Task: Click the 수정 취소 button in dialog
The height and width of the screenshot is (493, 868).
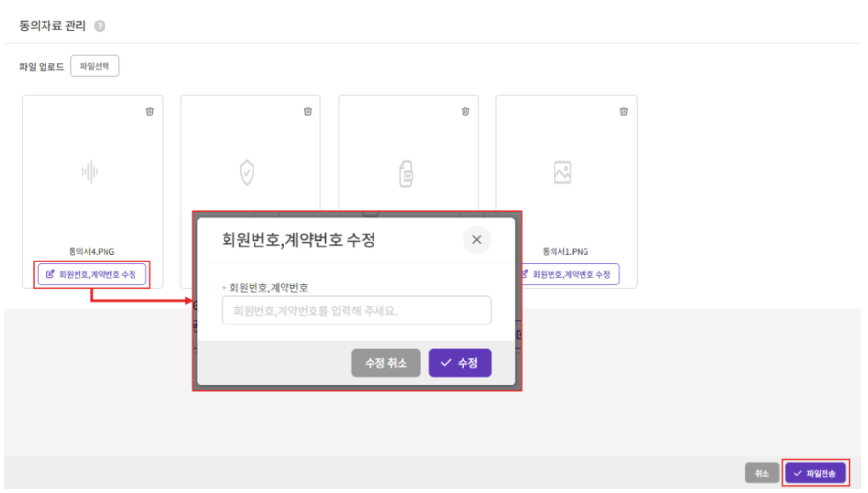Action: (x=386, y=363)
